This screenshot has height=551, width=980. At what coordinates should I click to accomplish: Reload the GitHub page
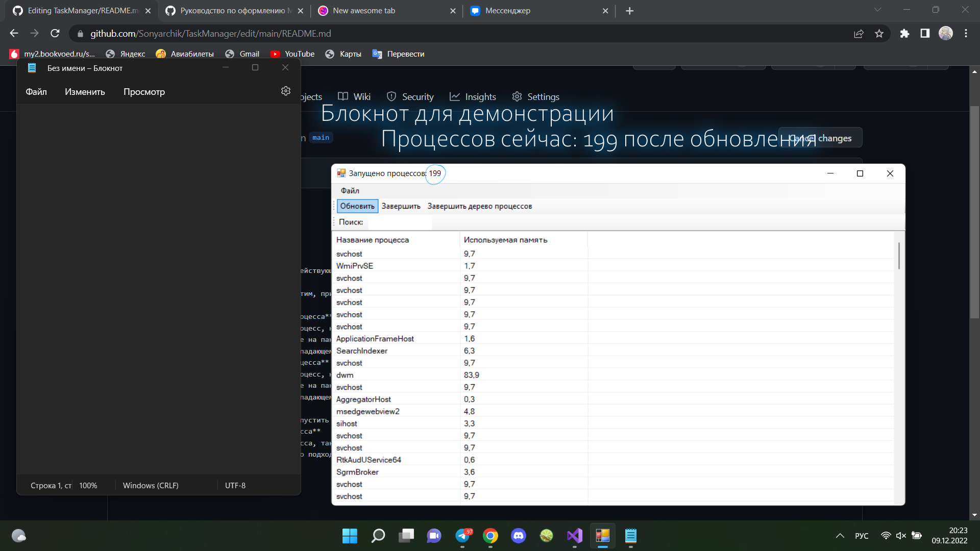click(55, 33)
